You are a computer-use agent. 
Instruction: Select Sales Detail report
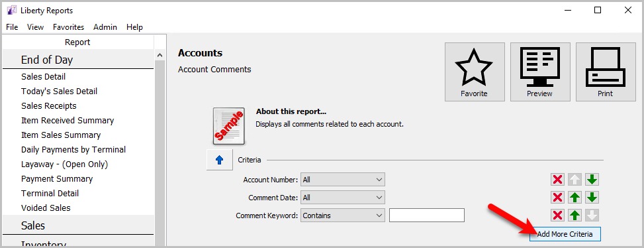43,76
